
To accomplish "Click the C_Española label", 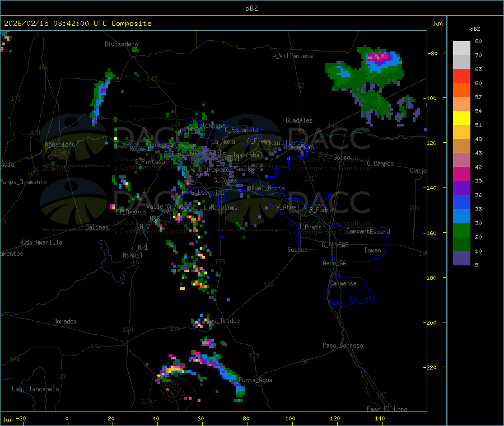I will click(x=241, y=130).
